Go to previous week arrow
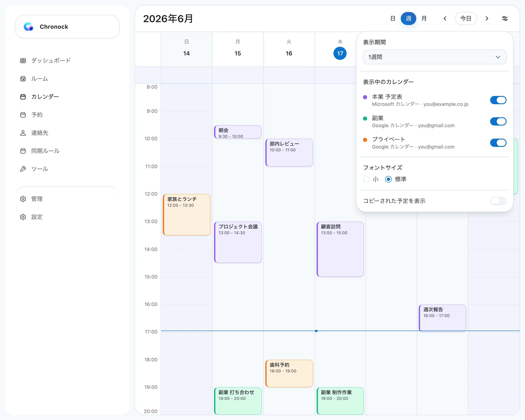Image resolution: width=525 pixels, height=420 pixels. tap(445, 18)
